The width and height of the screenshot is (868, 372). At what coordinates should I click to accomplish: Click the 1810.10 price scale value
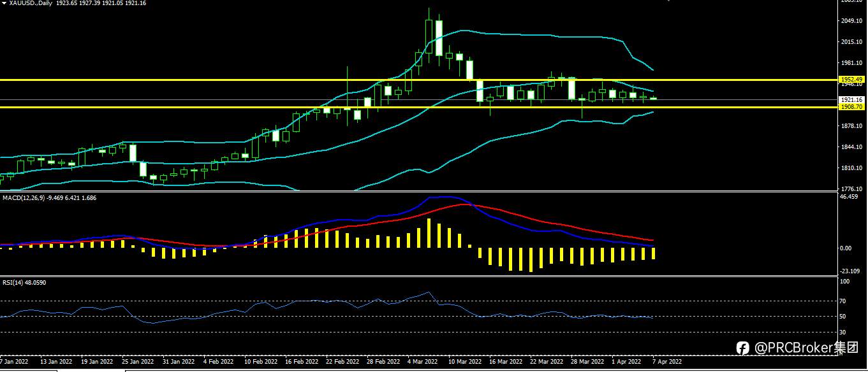coord(852,168)
